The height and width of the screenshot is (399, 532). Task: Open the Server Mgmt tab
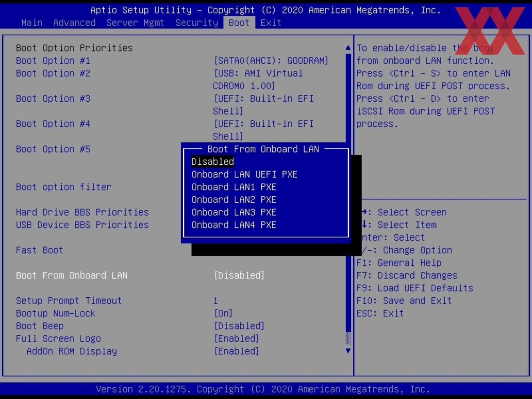tap(135, 23)
